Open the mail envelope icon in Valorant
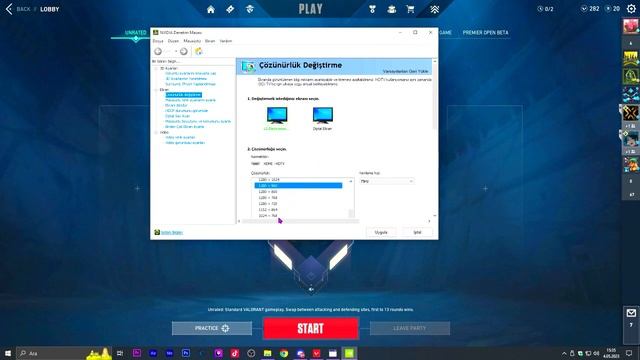 [x=631, y=313]
